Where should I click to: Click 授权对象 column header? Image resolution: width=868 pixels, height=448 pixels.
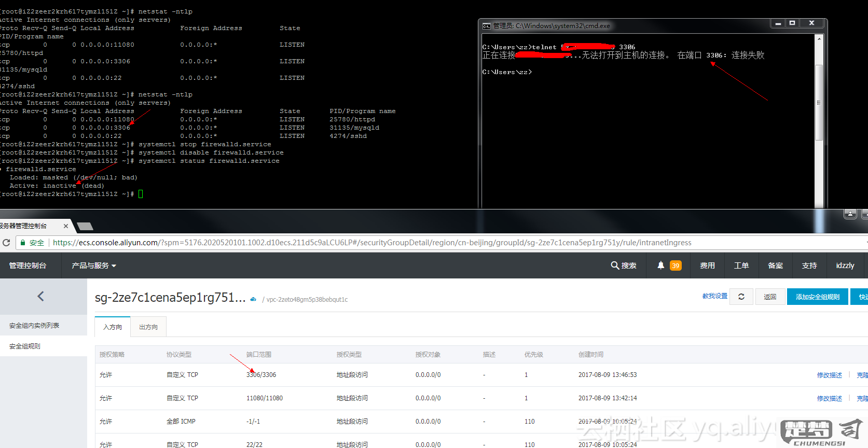(x=428, y=355)
